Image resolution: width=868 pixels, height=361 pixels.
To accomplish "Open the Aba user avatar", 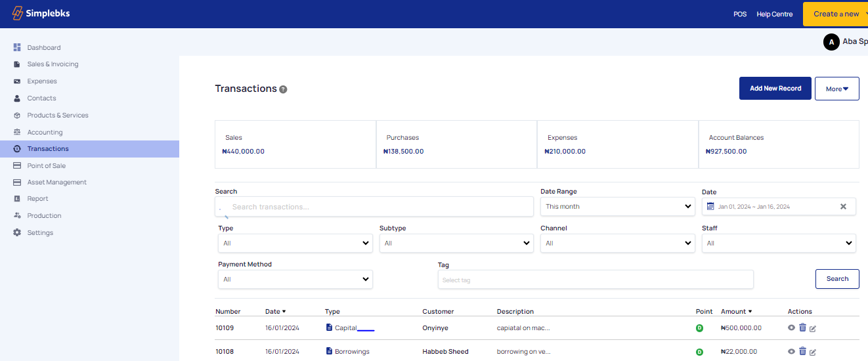I will pyautogui.click(x=831, y=42).
